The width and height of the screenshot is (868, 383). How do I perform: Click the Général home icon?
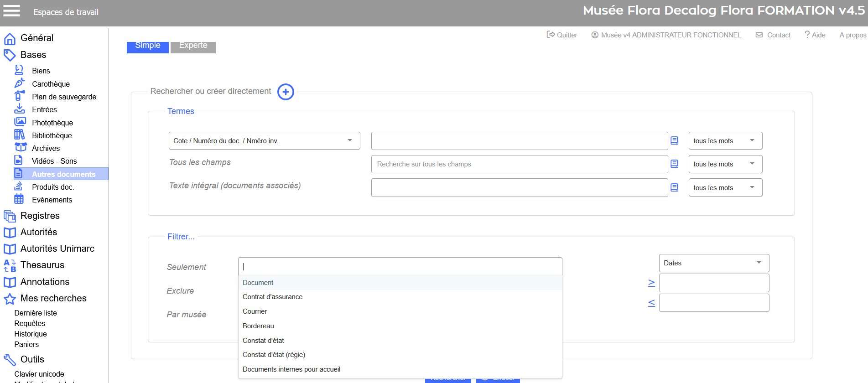[x=10, y=39]
